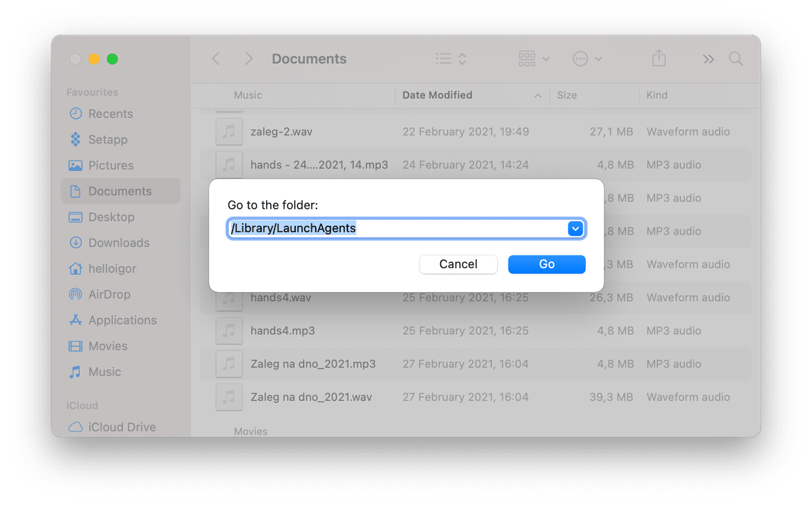Click the audio icon of hands4.mp3

tap(229, 331)
